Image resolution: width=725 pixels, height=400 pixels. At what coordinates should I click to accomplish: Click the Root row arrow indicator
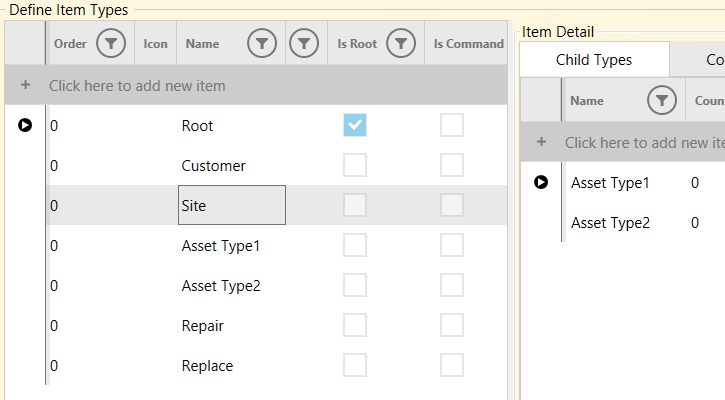click(x=25, y=125)
